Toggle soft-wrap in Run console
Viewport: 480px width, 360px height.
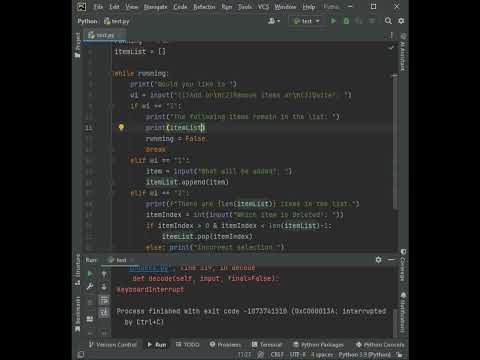[x=104, y=300]
